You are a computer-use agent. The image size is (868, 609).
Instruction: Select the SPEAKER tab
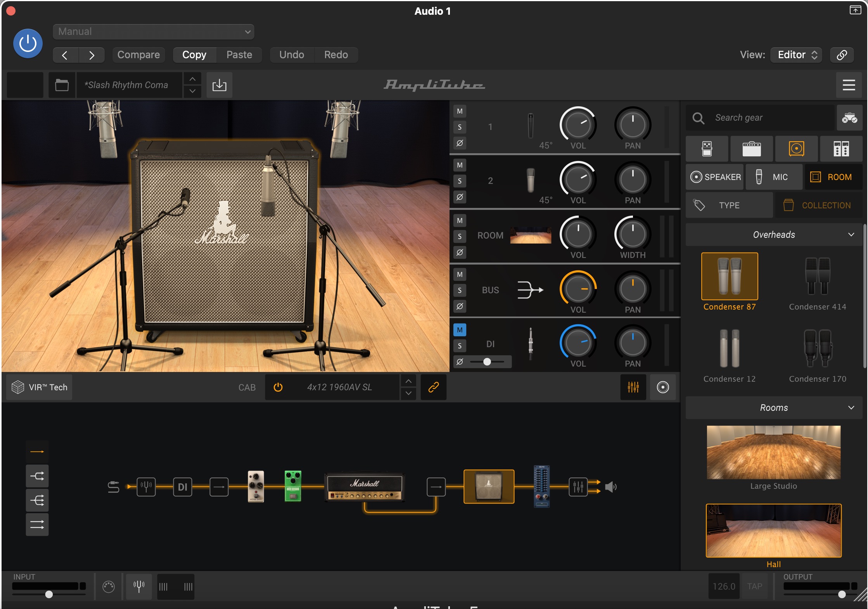coord(715,177)
